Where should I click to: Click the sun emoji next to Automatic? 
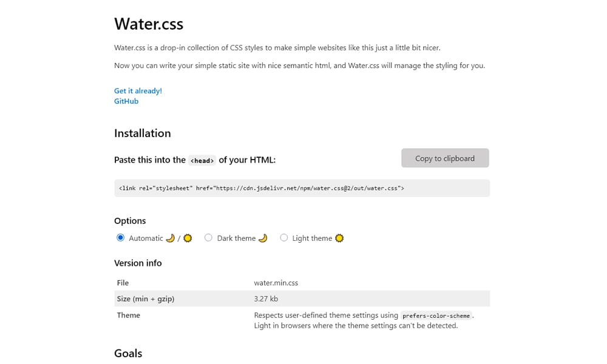click(x=188, y=238)
